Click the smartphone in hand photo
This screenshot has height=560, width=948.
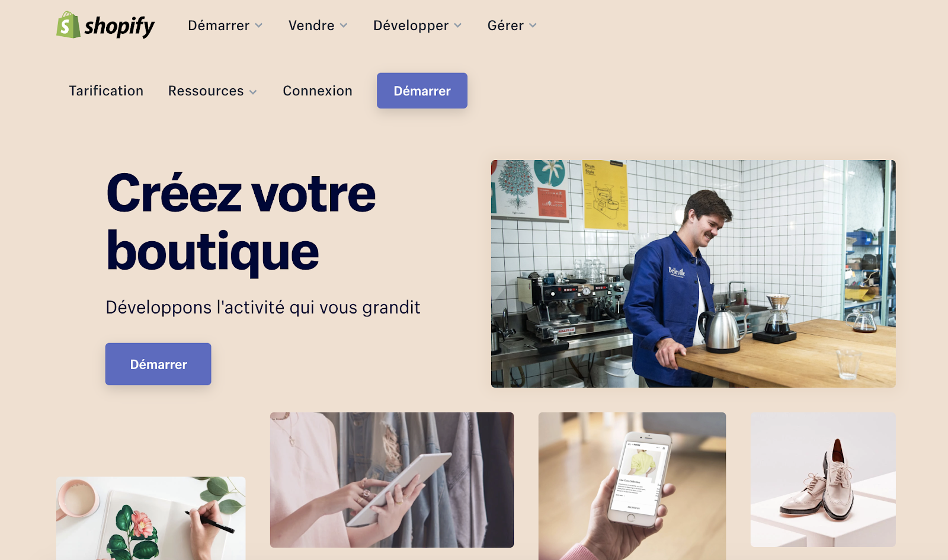coord(632,486)
